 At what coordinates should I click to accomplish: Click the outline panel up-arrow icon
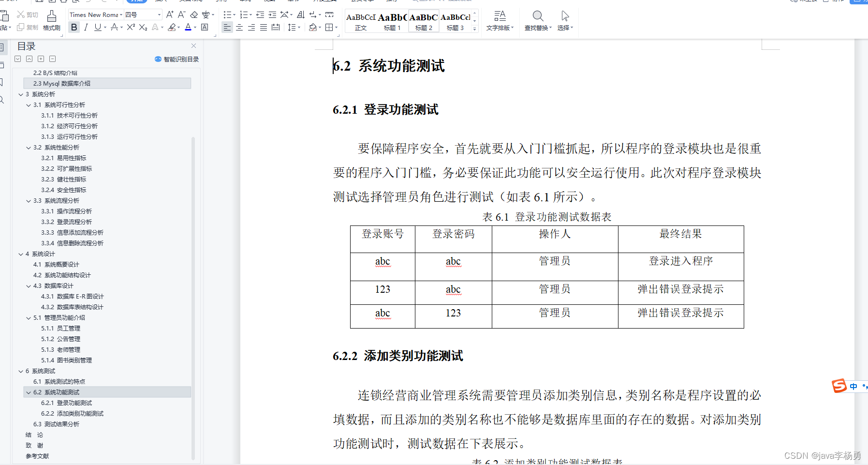29,59
